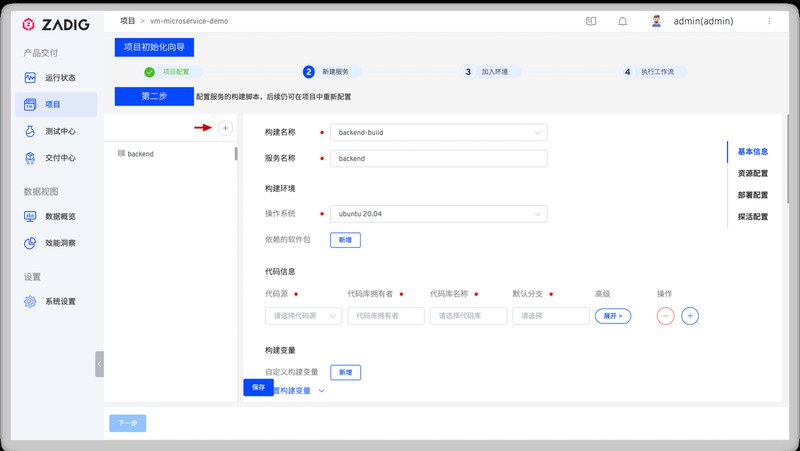Open the 代码源 select dropdown
This screenshot has height=451, width=800.
click(x=303, y=315)
